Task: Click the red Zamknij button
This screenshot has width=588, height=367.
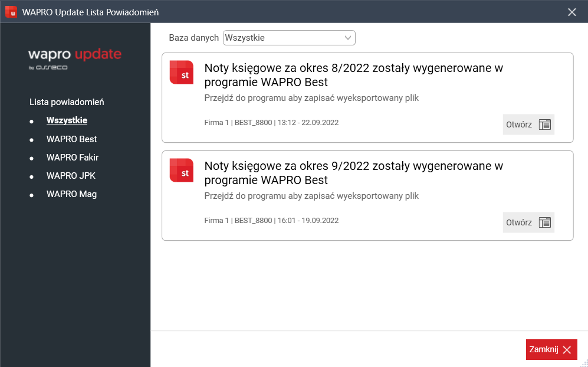Action: tap(551, 350)
